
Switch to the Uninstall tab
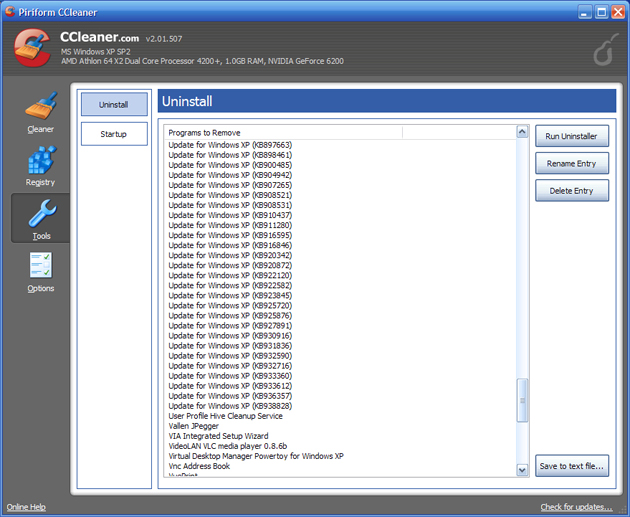pos(114,104)
